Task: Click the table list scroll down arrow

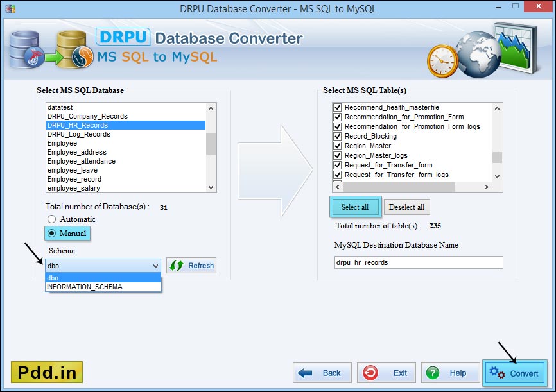Action: 497,176
